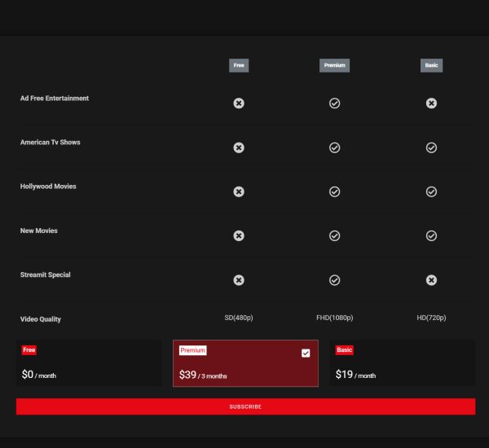Screen dimensions: 489x448
Task: Click the cross icon for Ad Free Entertainment under Basic
Action: [x=431, y=103]
